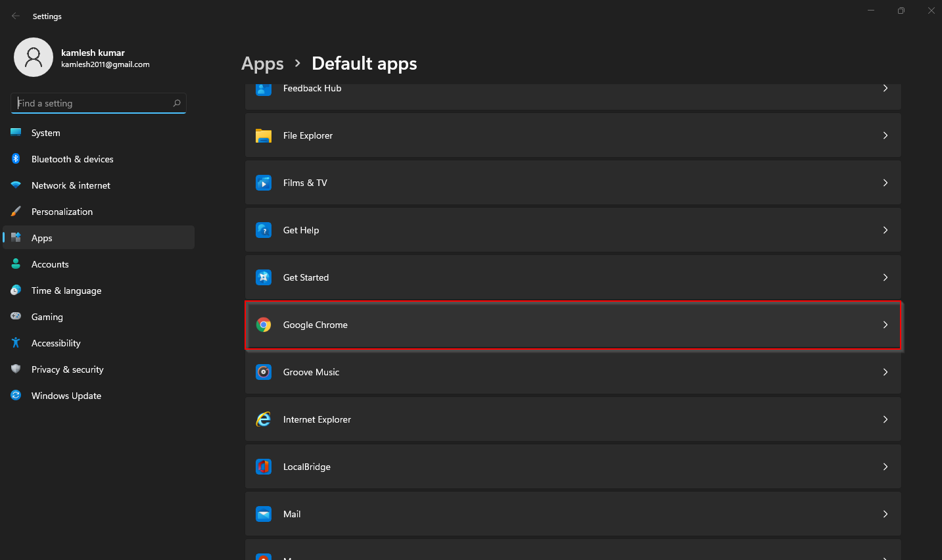Viewport: 942px width, 560px height.
Task: Click the Network wifi icon in sidebar
Action: point(16,185)
